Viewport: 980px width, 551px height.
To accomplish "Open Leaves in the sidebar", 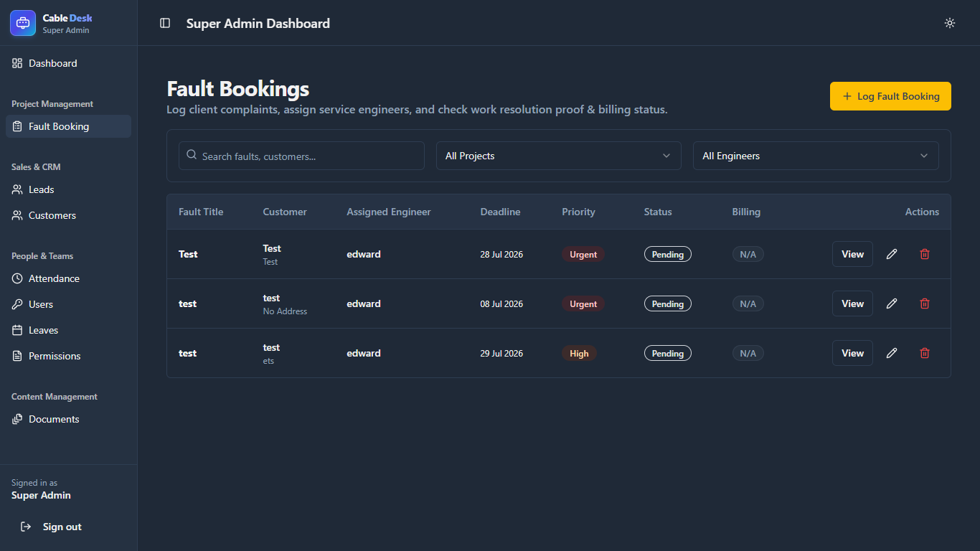I will click(x=68, y=330).
